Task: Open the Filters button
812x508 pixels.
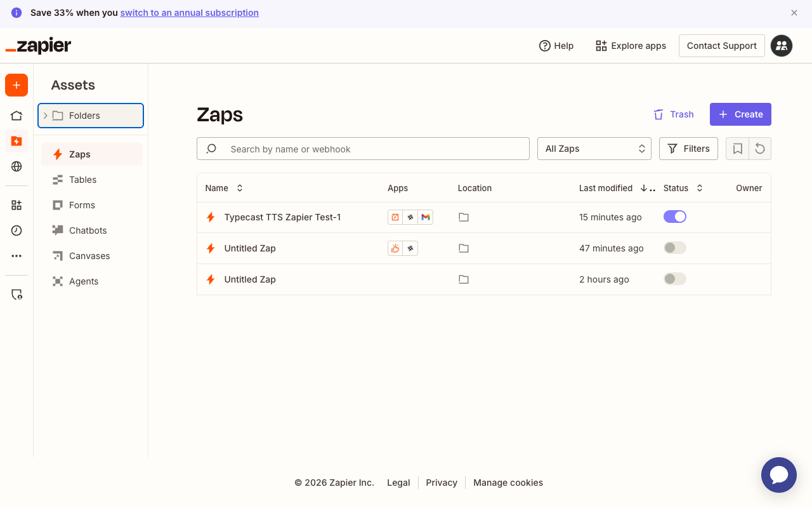Action: [x=688, y=149]
